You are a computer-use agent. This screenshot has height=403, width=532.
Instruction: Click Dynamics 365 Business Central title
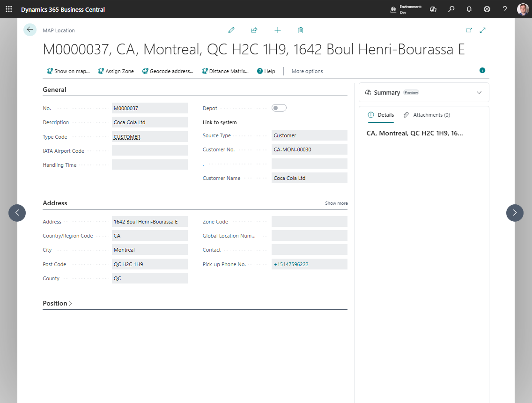(x=63, y=9)
